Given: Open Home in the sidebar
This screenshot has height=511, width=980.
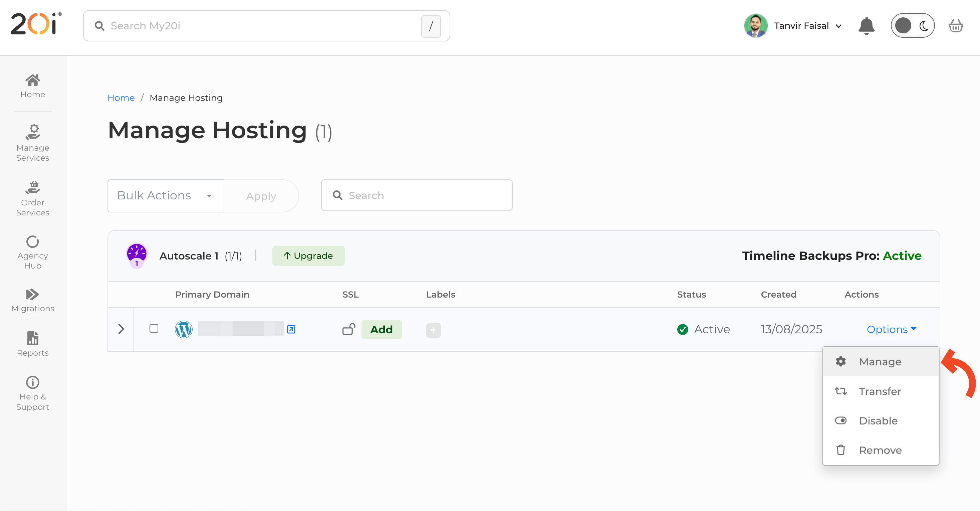Looking at the screenshot, I should coord(33,86).
